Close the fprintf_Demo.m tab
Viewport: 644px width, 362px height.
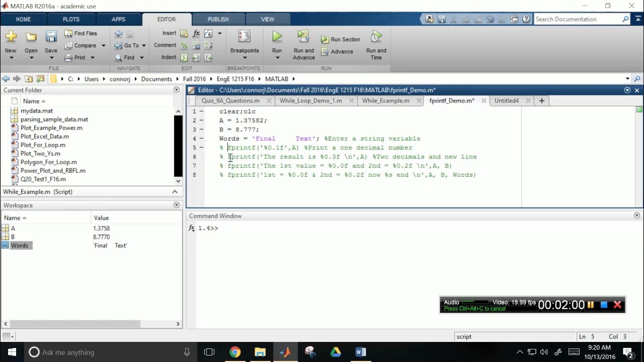(484, 101)
